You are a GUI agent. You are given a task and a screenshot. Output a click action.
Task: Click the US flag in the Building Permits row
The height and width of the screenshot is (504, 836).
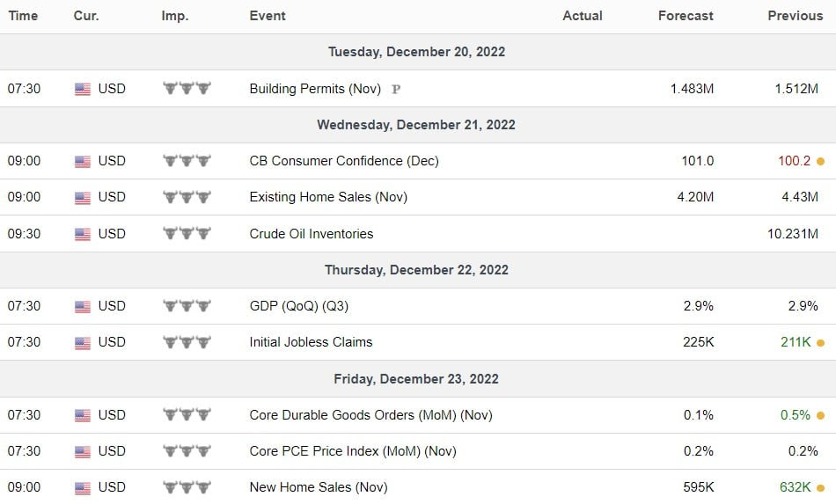83,89
